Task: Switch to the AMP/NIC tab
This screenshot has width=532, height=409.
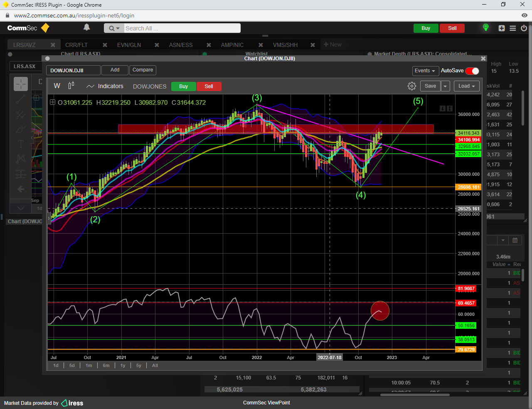Action: 232,45
